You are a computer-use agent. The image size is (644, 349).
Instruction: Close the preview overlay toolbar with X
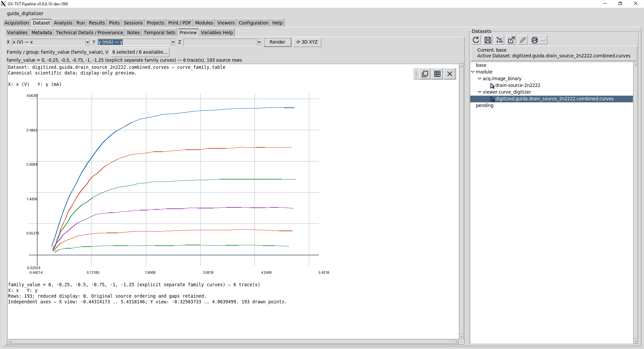click(450, 74)
